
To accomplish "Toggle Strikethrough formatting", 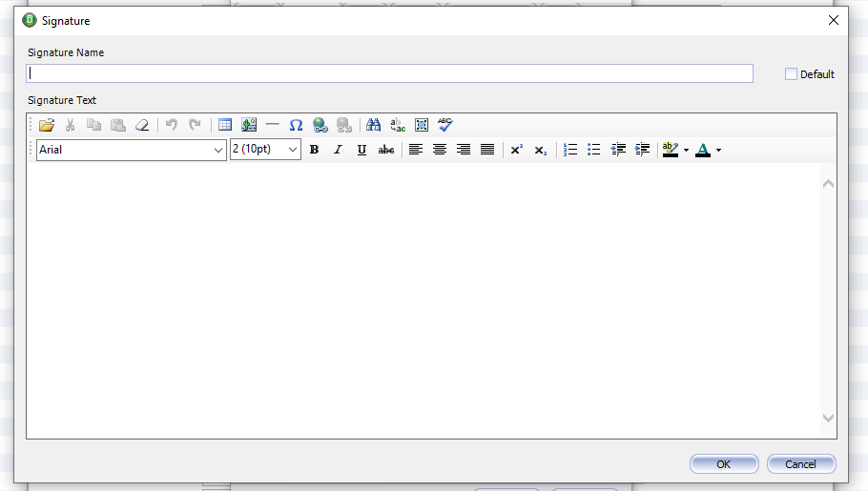I will pos(386,150).
